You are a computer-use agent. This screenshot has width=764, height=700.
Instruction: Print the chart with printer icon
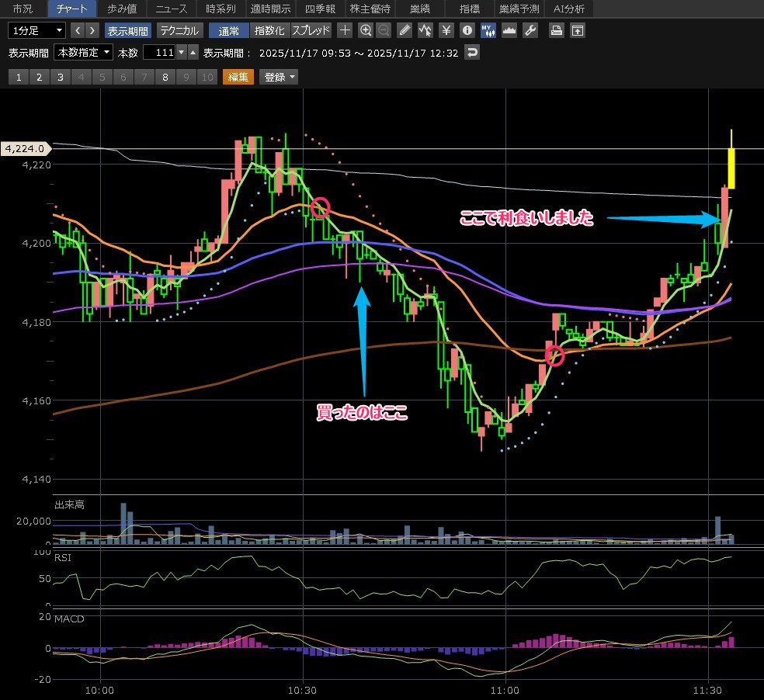point(556,31)
